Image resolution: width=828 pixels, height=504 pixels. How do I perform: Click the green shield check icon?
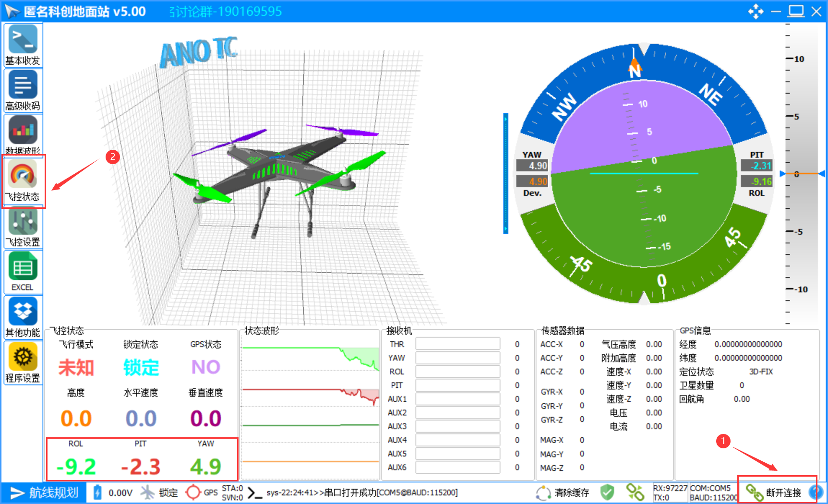tap(607, 492)
